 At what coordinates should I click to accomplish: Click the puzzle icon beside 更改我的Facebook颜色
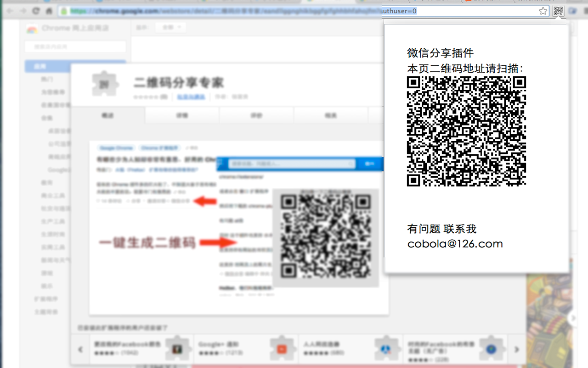tap(178, 349)
